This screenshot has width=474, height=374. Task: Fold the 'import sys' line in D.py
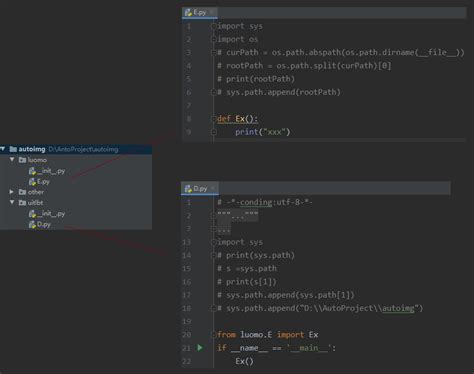click(x=214, y=242)
